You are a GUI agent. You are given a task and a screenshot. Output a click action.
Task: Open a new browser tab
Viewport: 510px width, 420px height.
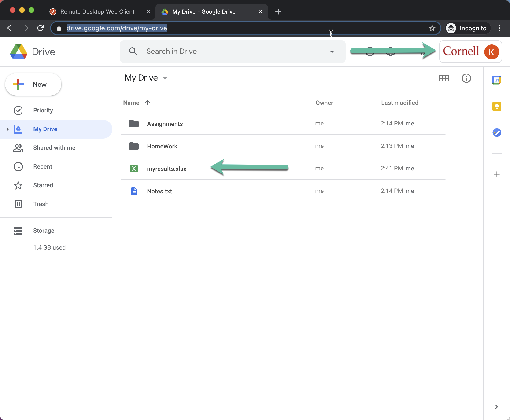[x=278, y=12]
